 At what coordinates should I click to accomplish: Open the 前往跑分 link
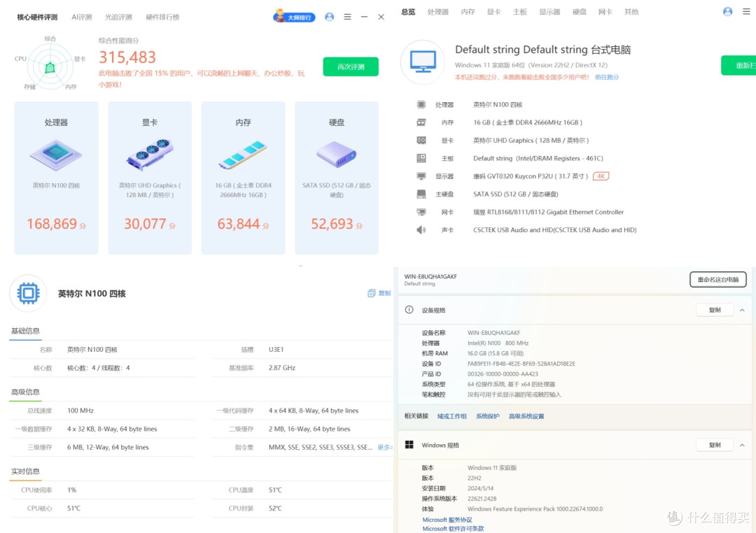606,77
